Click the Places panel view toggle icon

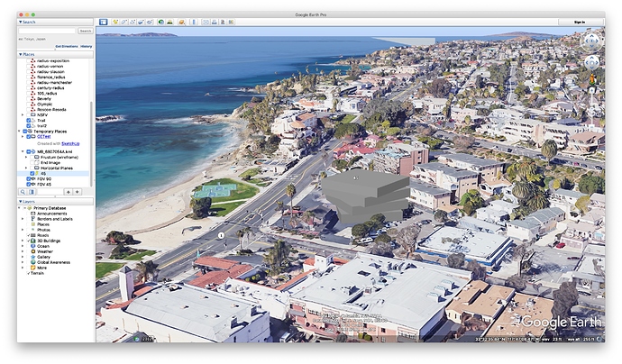(x=32, y=192)
